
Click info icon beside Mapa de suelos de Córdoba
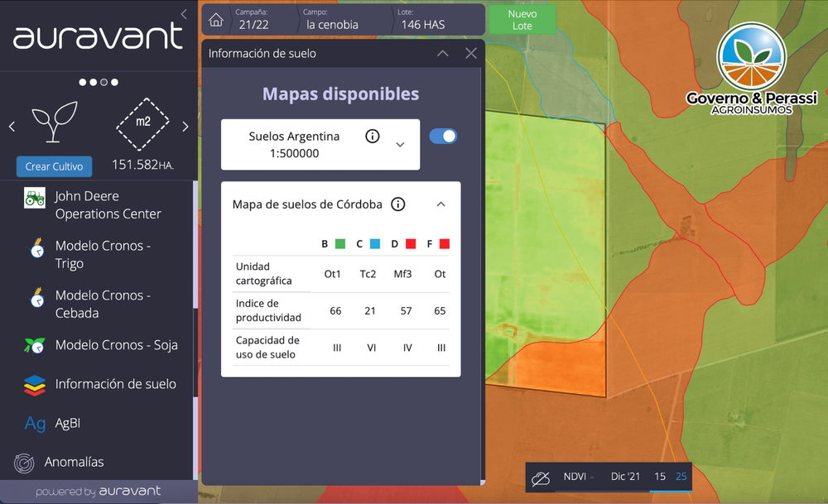(x=398, y=204)
